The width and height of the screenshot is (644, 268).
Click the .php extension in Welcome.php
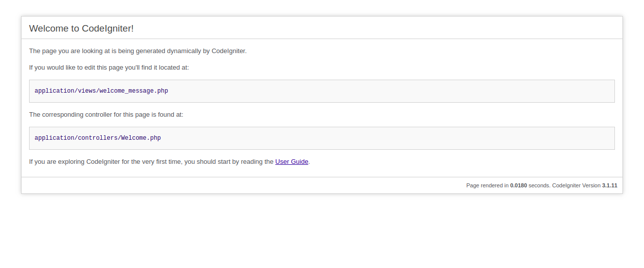tap(154, 138)
